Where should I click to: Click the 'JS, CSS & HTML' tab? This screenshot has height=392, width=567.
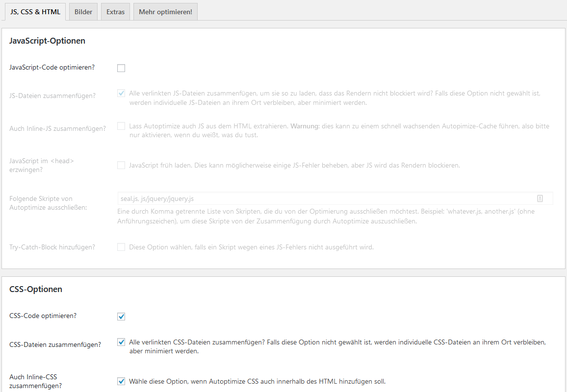coord(35,12)
